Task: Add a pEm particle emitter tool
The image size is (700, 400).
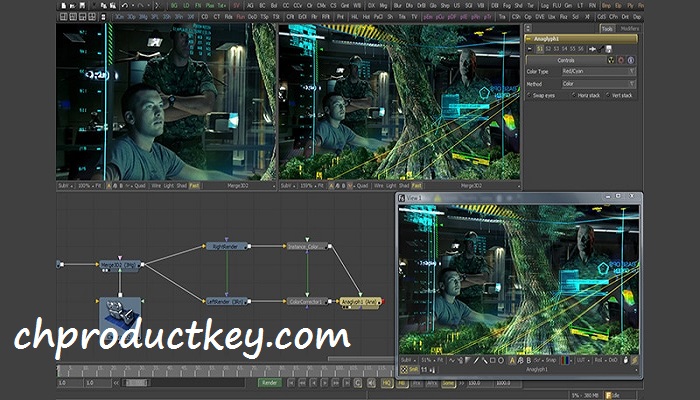Action: 428,17
